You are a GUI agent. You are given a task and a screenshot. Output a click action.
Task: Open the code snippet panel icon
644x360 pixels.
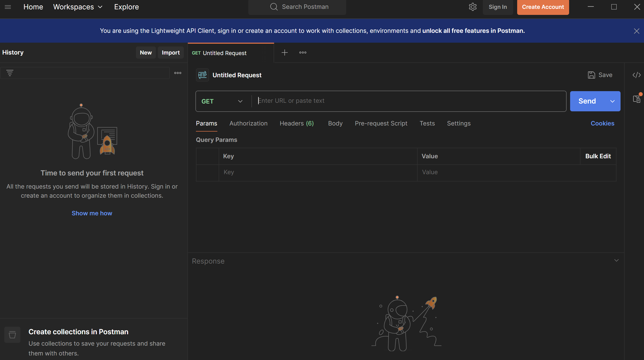[x=636, y=75]
